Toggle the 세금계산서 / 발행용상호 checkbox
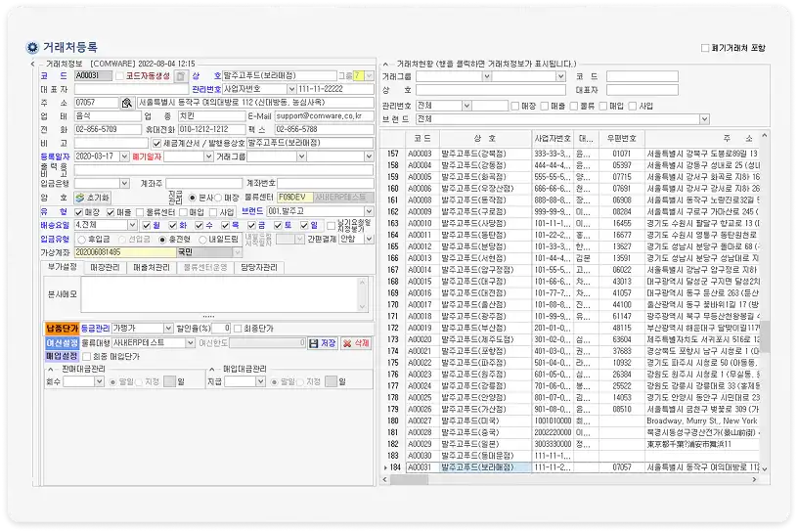The width and height of the screenshot is (798, 532). (x=156, y=144)
